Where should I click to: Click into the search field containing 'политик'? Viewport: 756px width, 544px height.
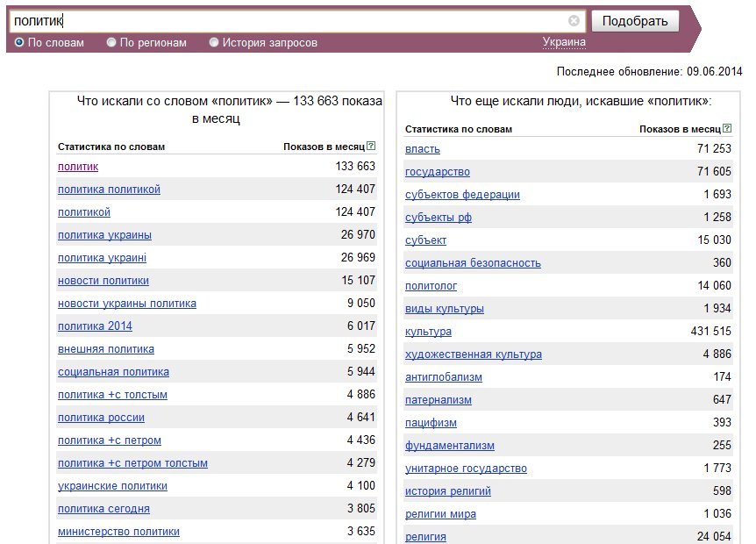289,21
